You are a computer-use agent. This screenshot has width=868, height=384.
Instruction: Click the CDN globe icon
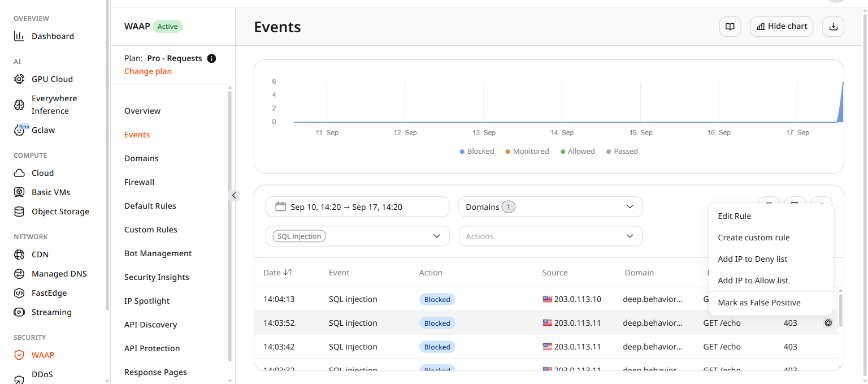[x=19, y=254]
